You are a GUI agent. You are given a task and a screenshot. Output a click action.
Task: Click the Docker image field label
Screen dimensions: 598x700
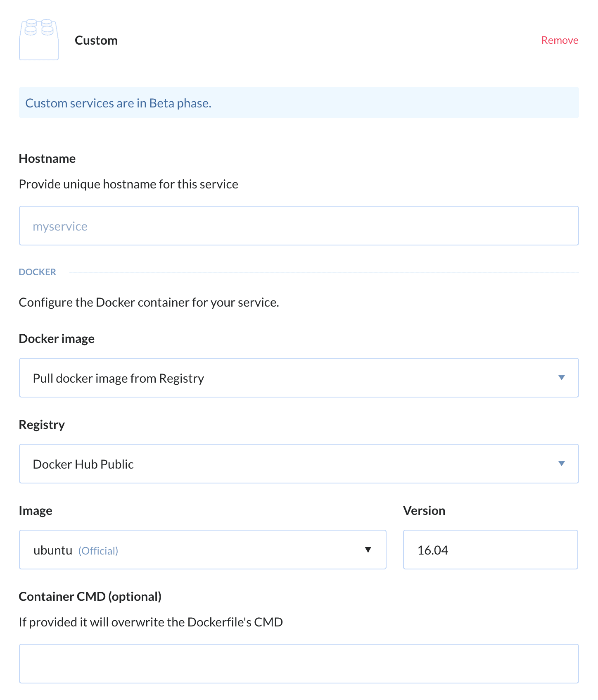[57, 339]
